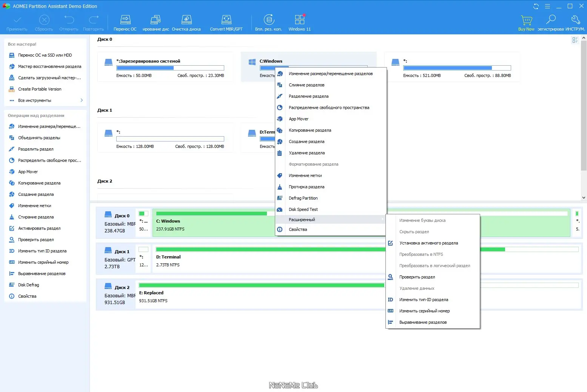Viewport: 587px width, 392px height.
Task: Select the 521.00MB partition card on Диск 0
Action: click(452, 67)
